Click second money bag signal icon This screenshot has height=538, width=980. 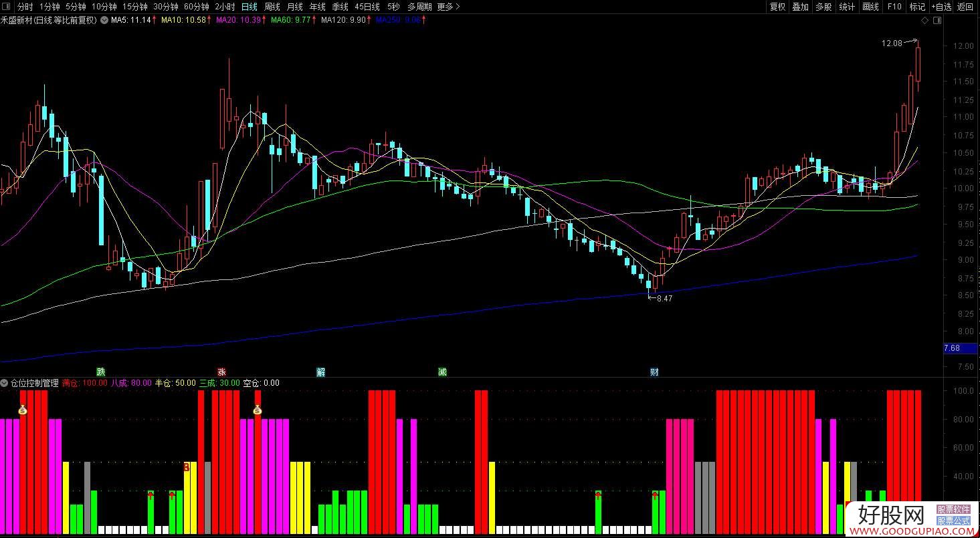pos(258,410)
